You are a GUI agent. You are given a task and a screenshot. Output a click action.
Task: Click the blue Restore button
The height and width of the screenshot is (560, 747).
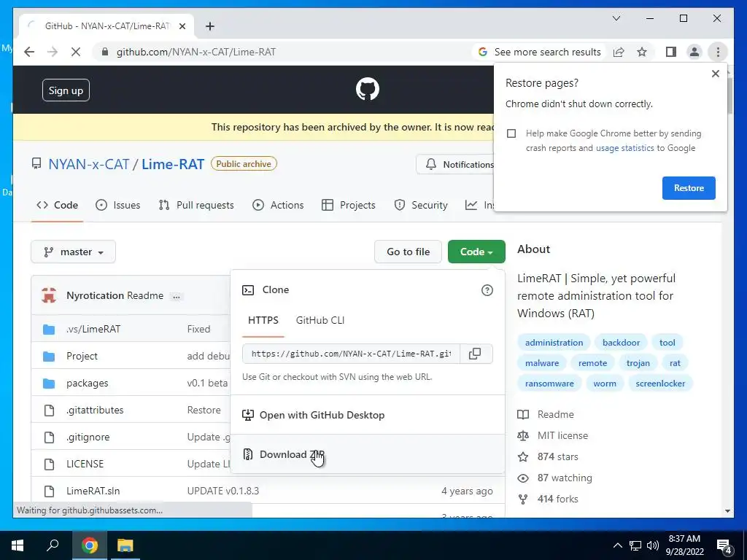pyautogui.click(x=689, y=188)
